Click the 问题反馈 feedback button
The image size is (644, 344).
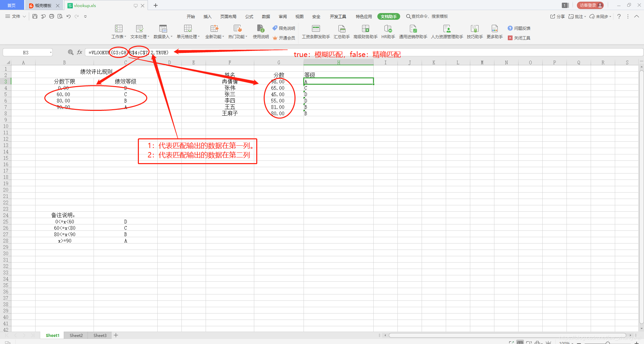(x=519, y=28)
